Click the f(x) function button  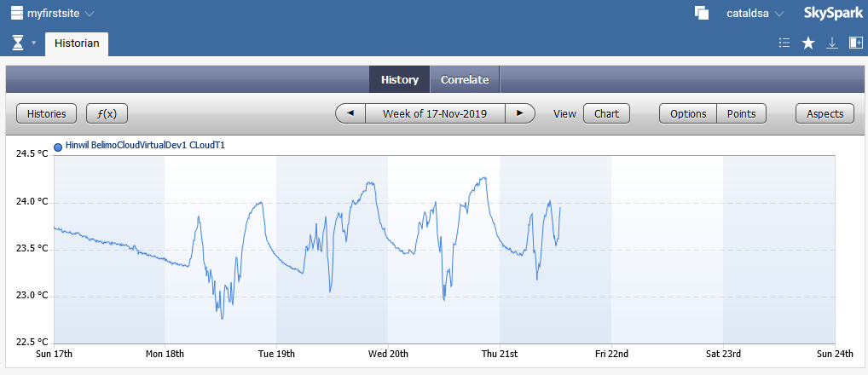pyautogui.click(x=107, y=113)
